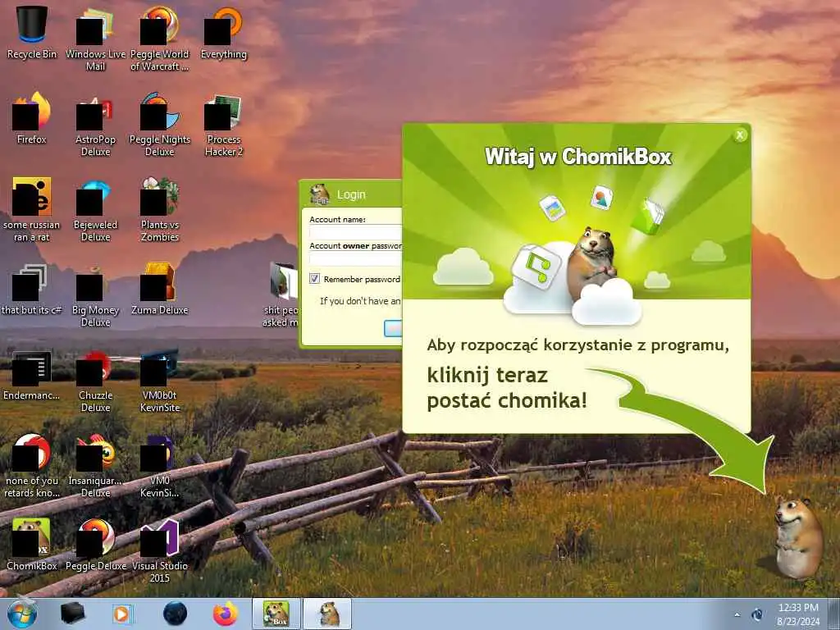Switch to the hamster taskbar window

tap(328, 614)
